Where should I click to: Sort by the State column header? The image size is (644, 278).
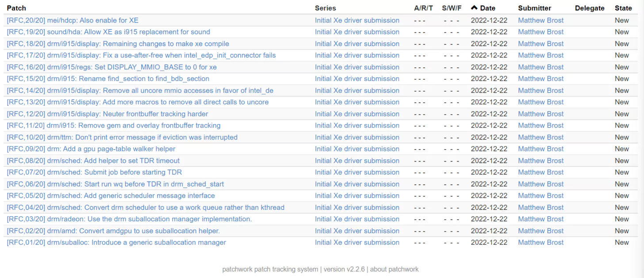623,8
